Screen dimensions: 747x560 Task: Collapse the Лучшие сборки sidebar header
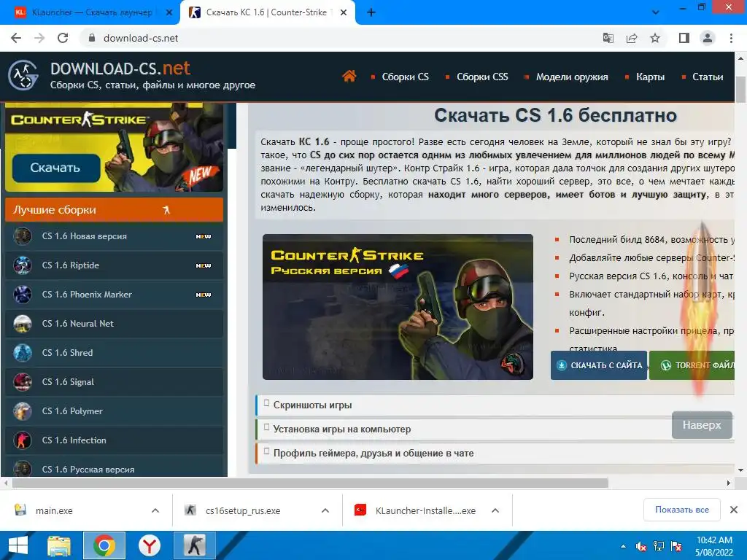tap(114, 210)
